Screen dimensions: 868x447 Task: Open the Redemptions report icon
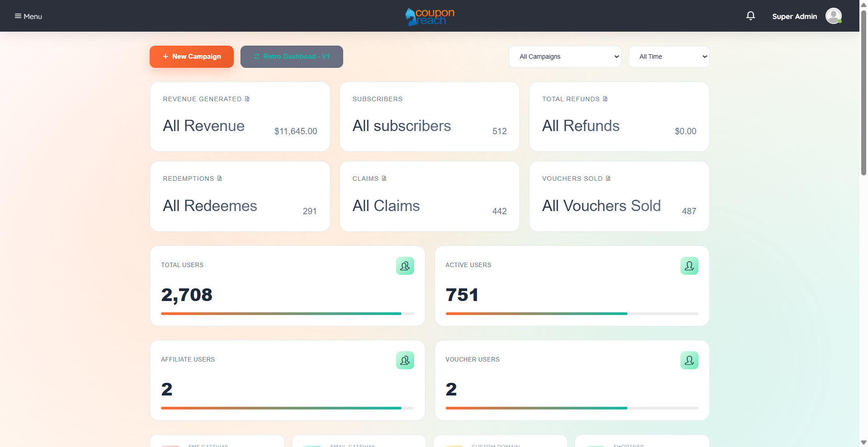pyautogui.click(x=220, y=179)
